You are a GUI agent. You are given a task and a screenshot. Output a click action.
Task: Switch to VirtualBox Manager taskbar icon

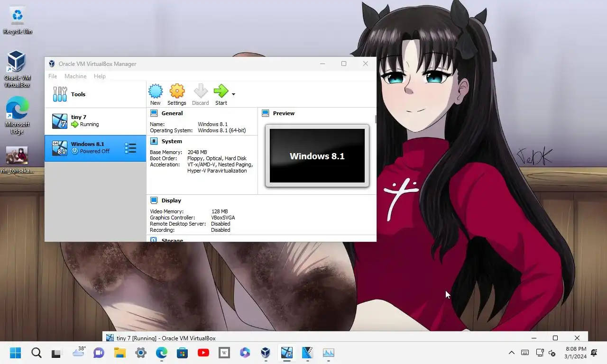click(x=266, y=353)
